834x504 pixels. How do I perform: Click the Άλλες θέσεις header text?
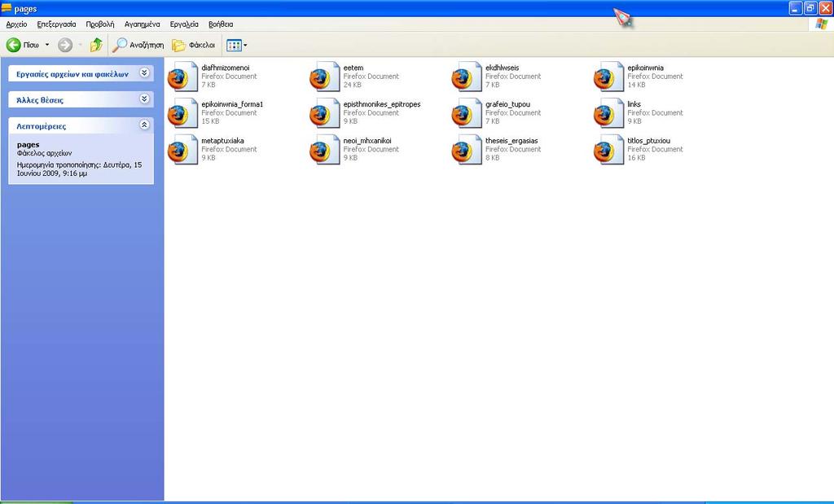[40, 100]
